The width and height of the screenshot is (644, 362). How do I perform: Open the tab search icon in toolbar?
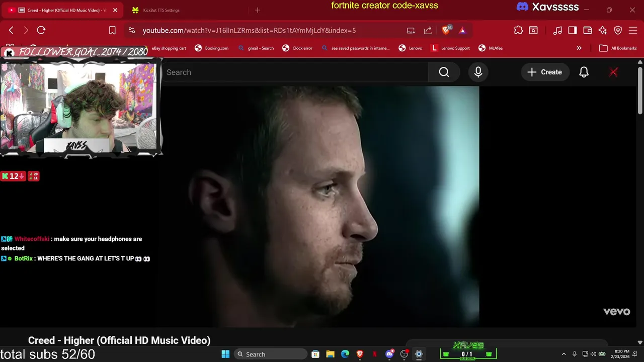coord(533,30)
